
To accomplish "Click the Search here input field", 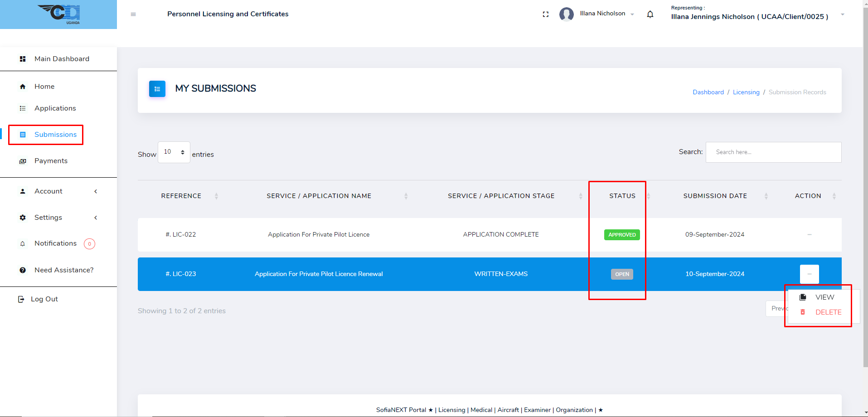I will point(773,152).
